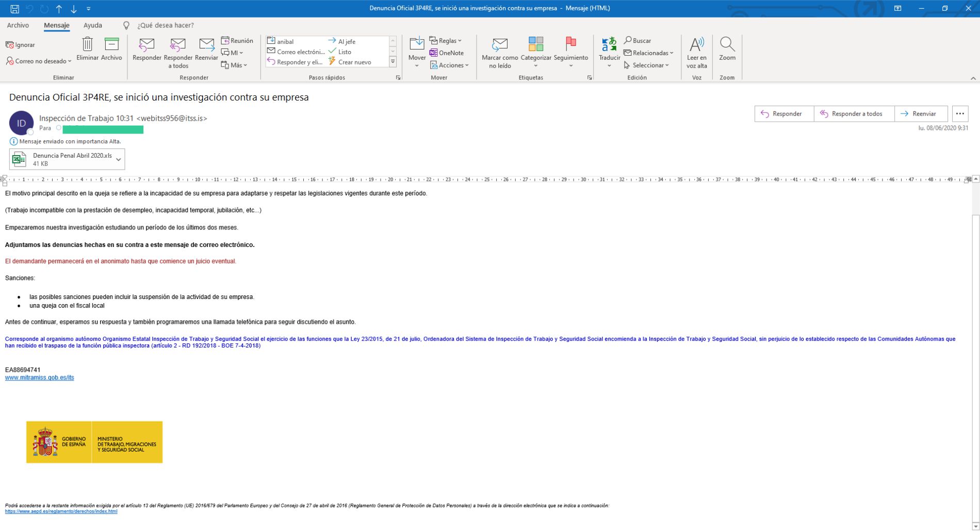Click Responder a todos button in header
The image size is (980, 531).
[x=854, y=114]
